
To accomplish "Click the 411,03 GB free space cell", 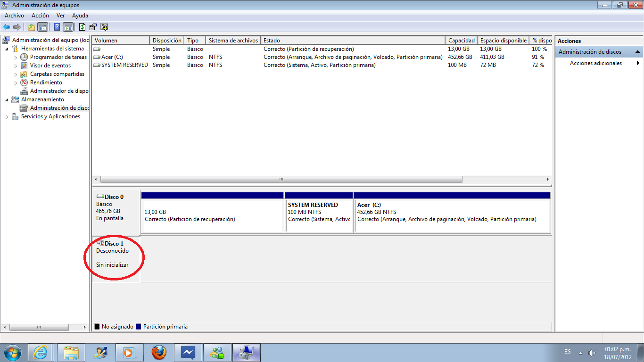I will click(492, 57).
